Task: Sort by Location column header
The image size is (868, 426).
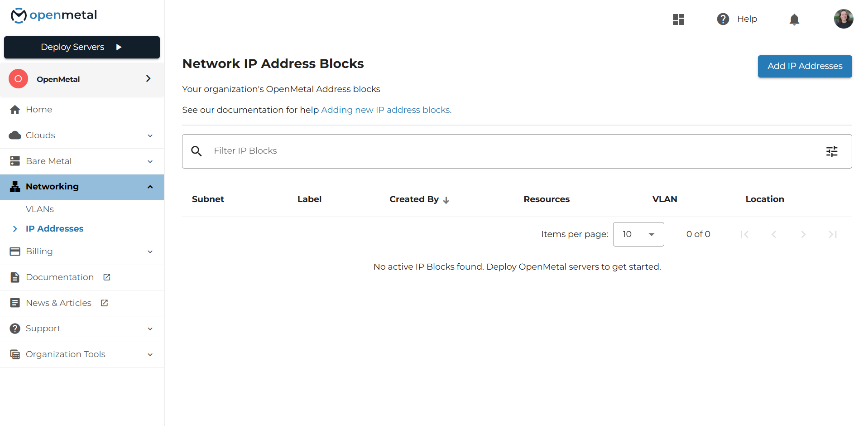Action: tap(765, 199)
